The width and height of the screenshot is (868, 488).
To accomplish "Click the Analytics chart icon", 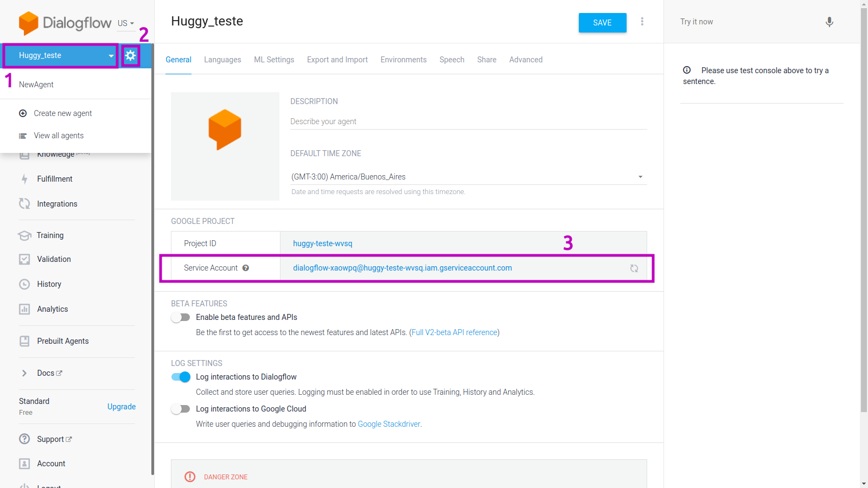I will coord(24,309).
